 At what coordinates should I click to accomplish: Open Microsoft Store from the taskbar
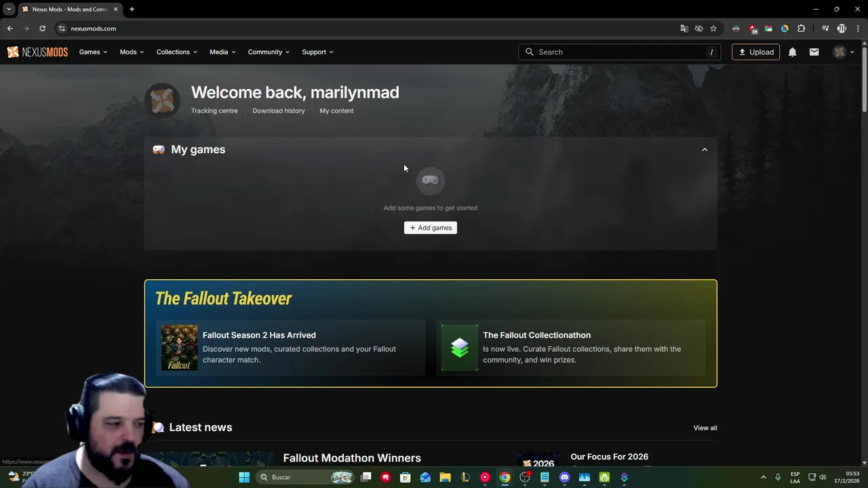click(x=406, y=477)
